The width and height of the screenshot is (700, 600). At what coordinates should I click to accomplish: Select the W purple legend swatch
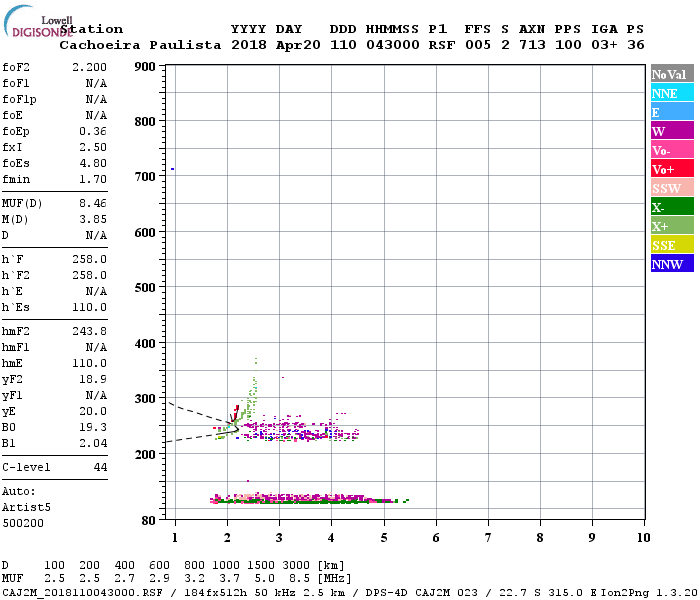click(x=672, y=130)
